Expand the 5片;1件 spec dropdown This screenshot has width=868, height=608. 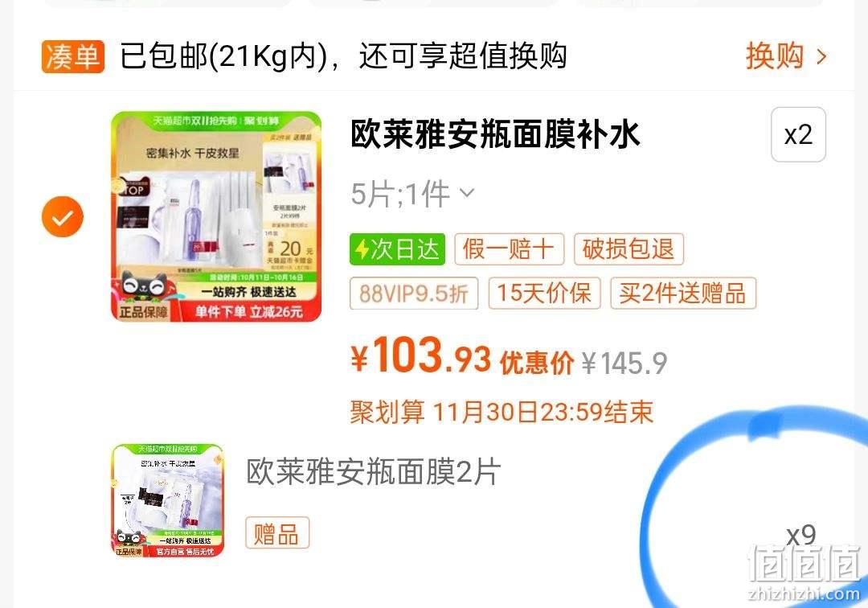(413, 194)
